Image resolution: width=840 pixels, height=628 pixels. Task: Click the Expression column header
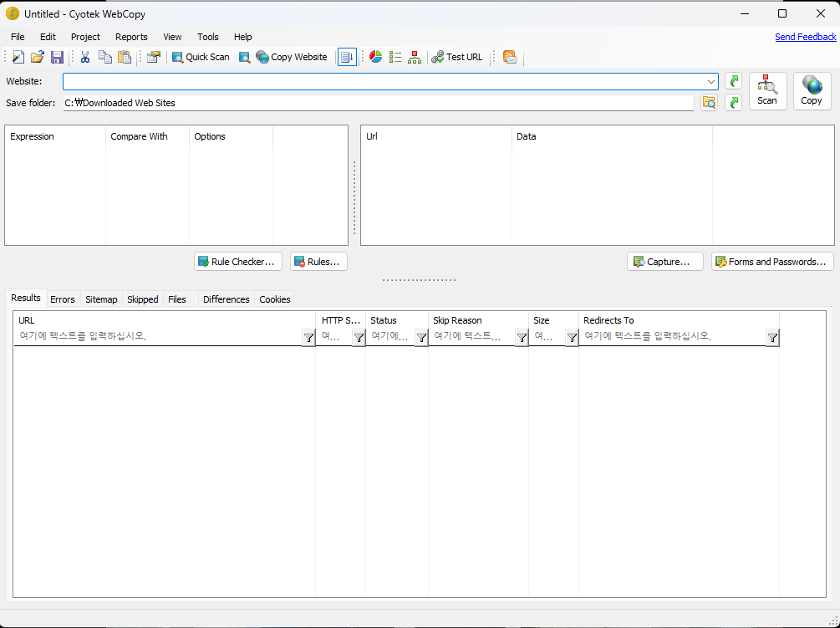tap(56, 136)
